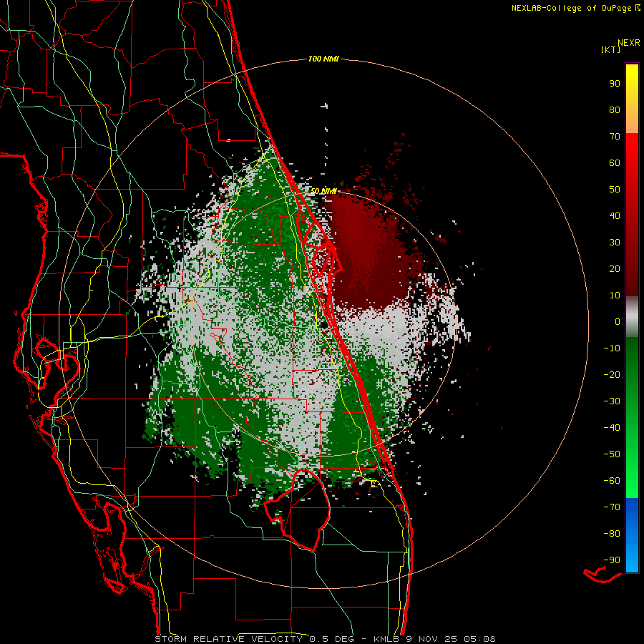Select the positive 20 scale value

615,268
